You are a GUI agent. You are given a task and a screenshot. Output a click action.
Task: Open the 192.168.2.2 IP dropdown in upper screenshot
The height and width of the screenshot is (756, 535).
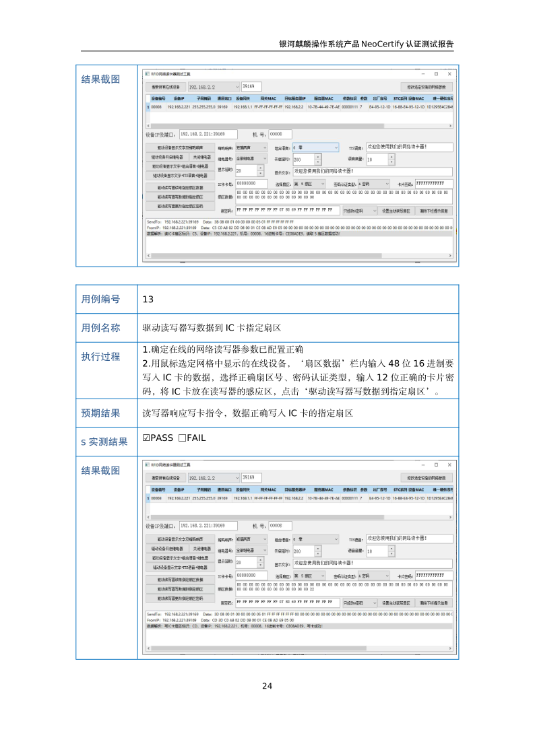pyautogui.click(x=236, y=87)
